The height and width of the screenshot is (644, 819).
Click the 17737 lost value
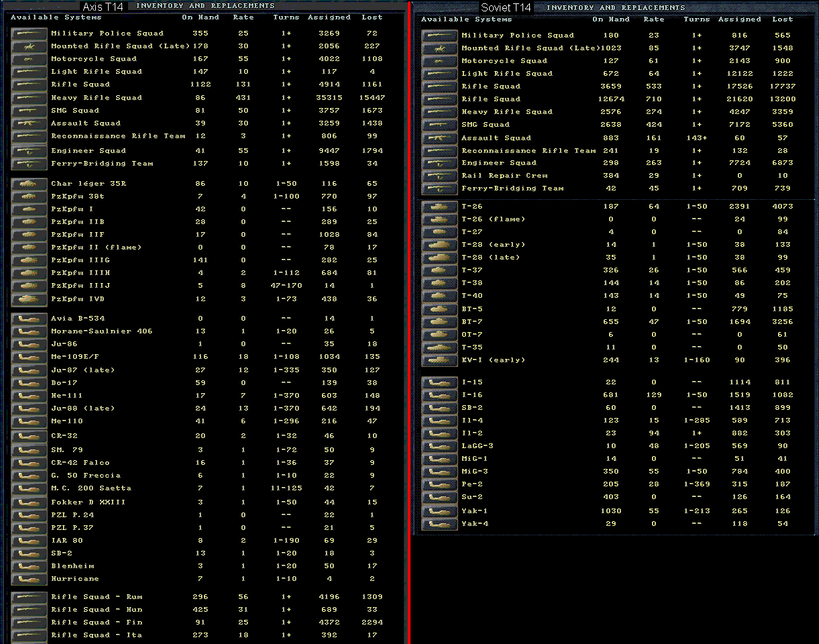click(x=782, y=87)
